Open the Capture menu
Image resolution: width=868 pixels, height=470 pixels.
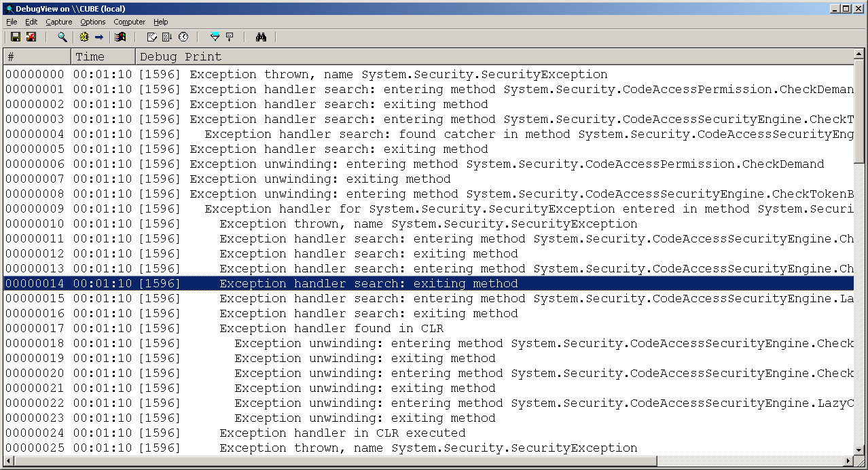(x=58, y=22)
